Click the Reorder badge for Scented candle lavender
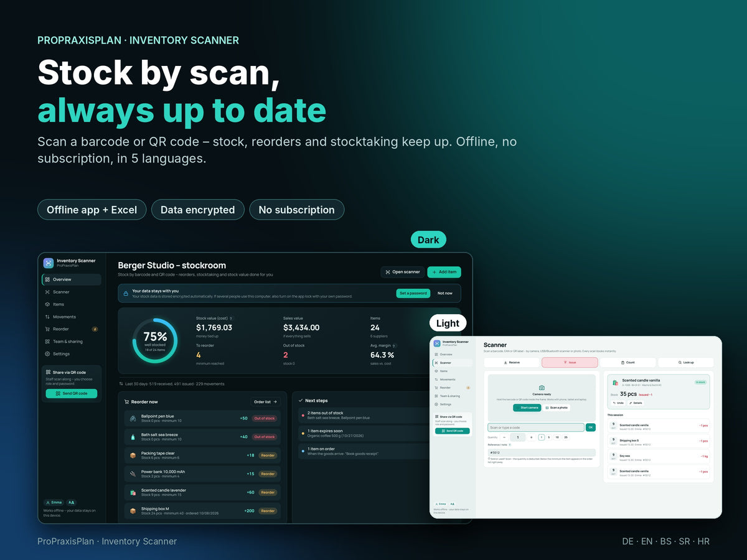This screenshot has height=560, width=747. (x=268, y=492)
